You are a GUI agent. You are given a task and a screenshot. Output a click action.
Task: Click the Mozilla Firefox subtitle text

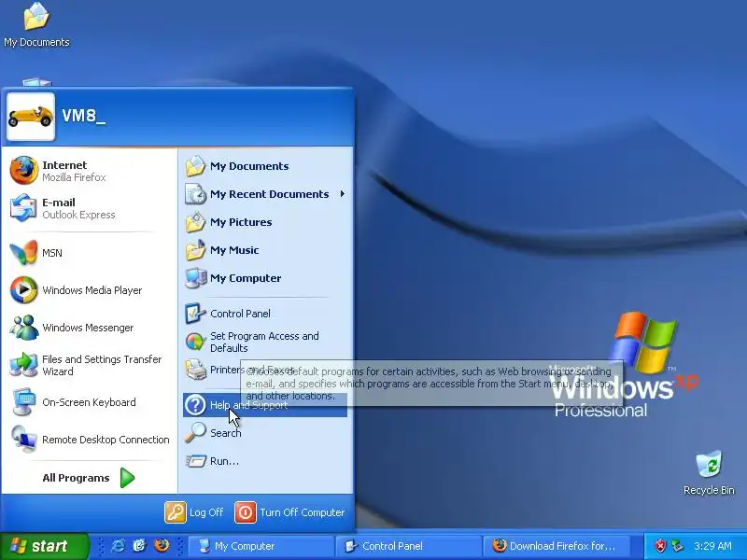point(74,177)
